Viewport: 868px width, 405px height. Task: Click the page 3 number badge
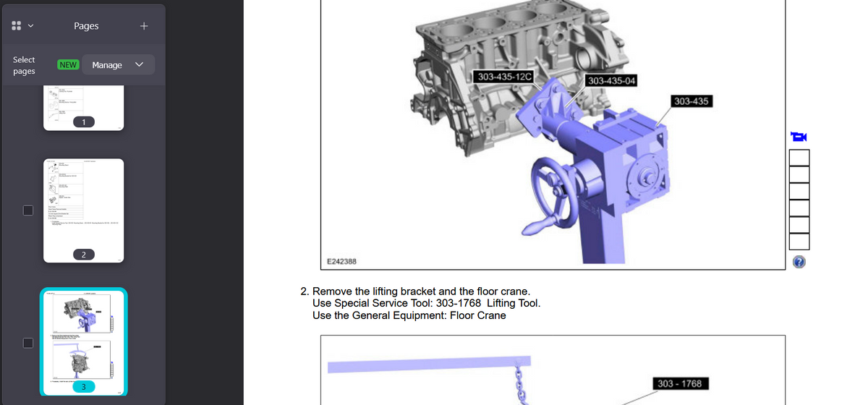84,387
